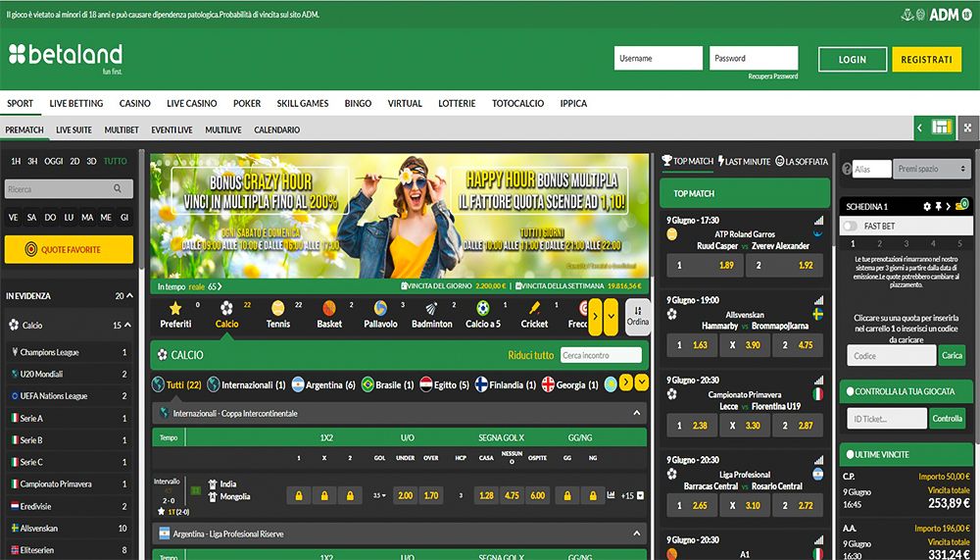The image size is (980, 560).
Task: Expand the +15 more markets for India-Mongolia
Action: tap(632, 495)
